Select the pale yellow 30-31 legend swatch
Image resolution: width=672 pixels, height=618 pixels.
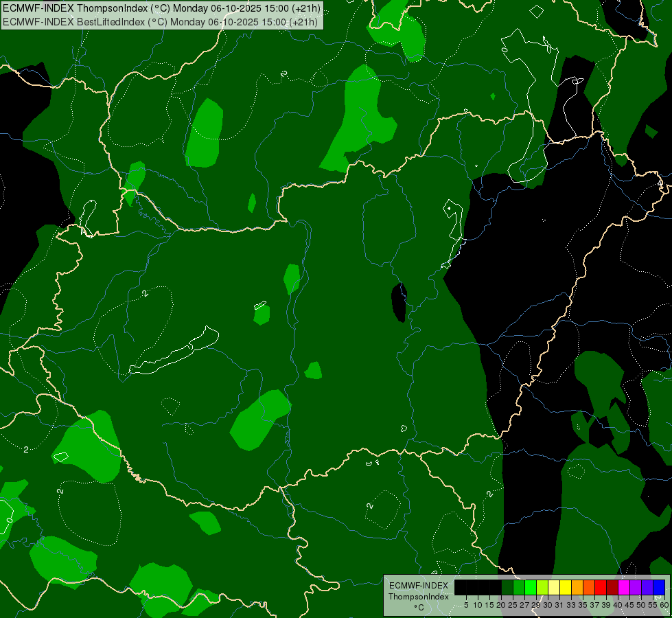(554, 587)
